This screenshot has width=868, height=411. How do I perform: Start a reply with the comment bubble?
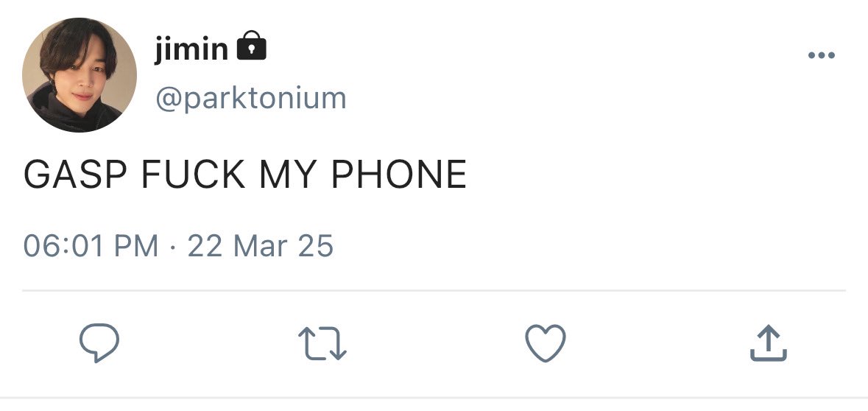[x=99, y=343]
